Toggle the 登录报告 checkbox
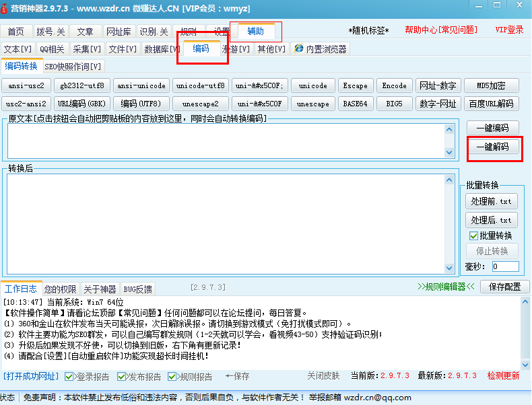 click(69, 377)
